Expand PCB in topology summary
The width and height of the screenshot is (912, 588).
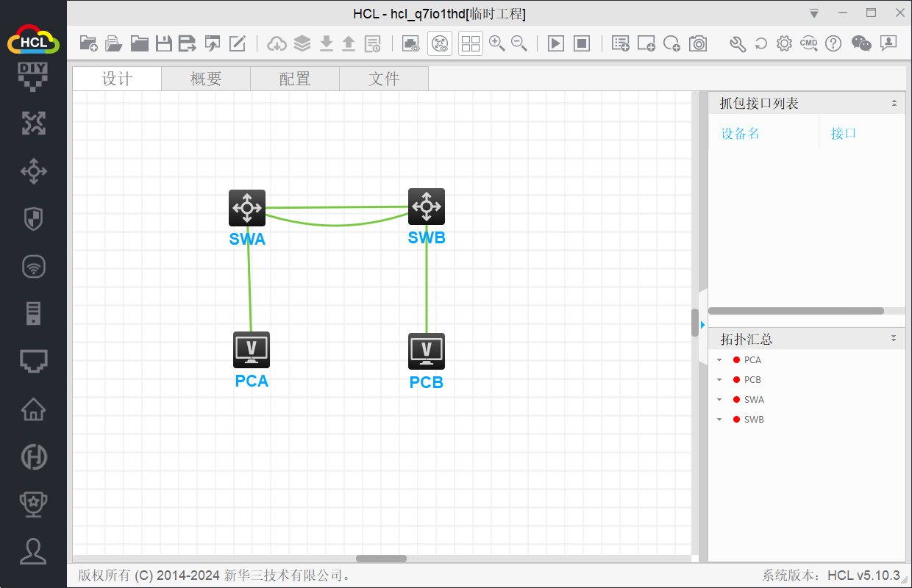(719, 380)
